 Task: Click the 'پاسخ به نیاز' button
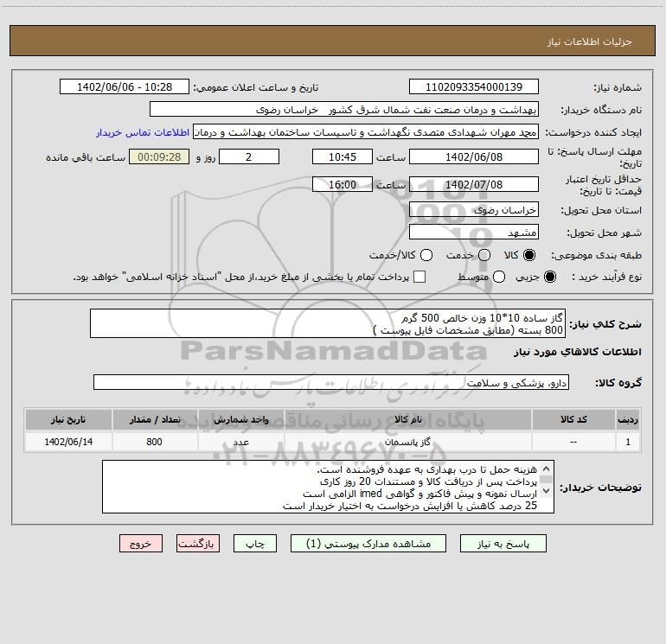(503, 544)
